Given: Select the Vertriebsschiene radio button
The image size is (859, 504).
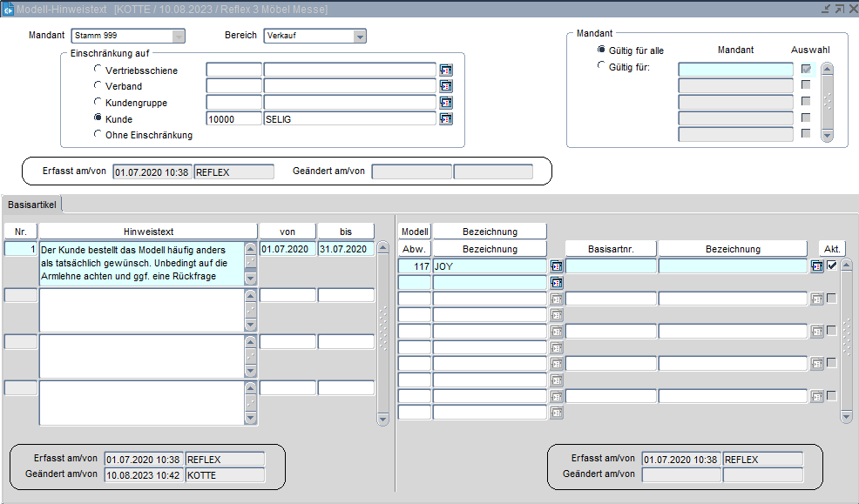Looking at the screenshot, I should [98, 70].
